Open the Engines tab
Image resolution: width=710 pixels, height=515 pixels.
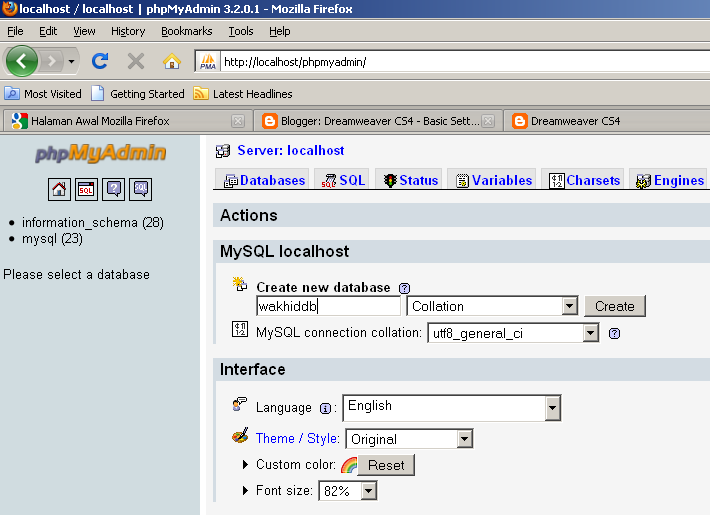670,180
